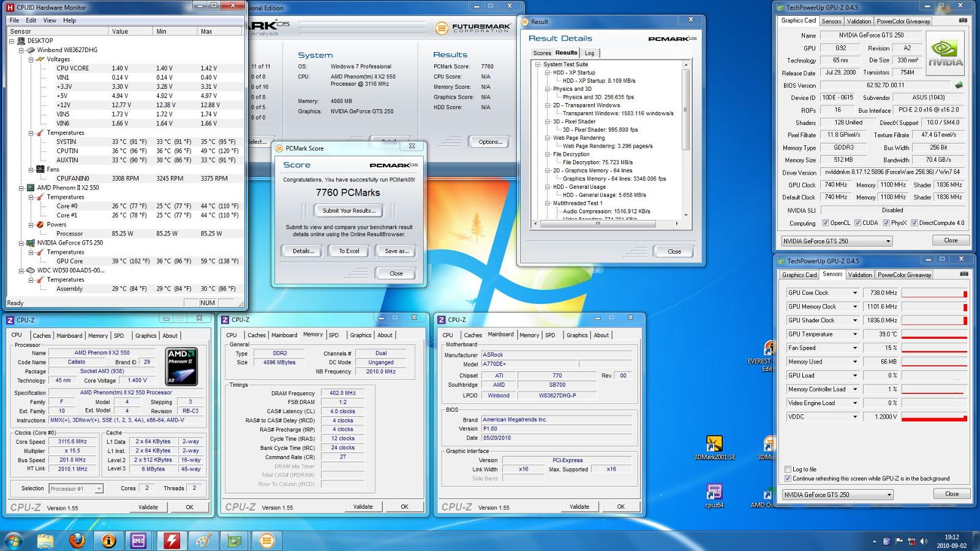Open the View menu in HWMonitor
980x551 pixels.
tap(50, 20)
